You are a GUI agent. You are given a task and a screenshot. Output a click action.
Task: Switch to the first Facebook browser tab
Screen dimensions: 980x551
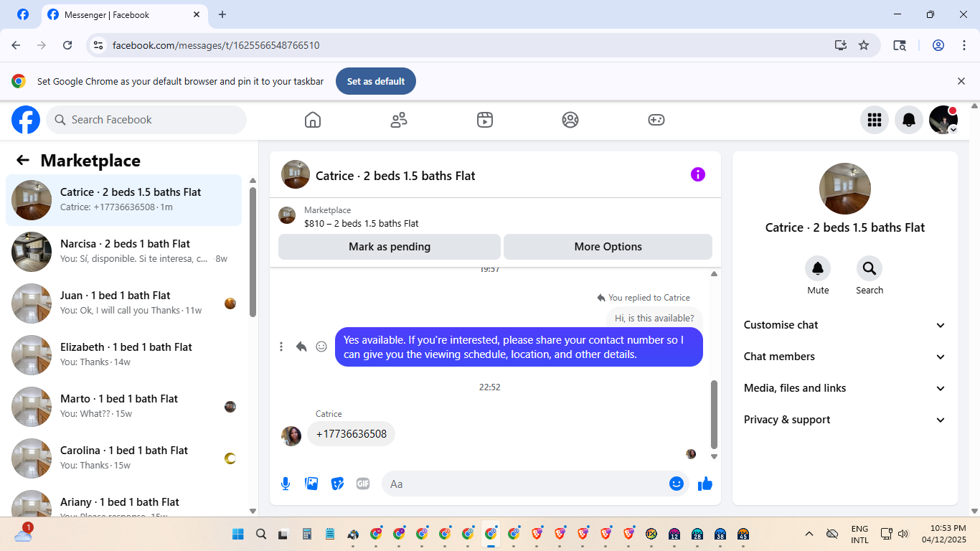pyautogui.click(x=23, y=14)
